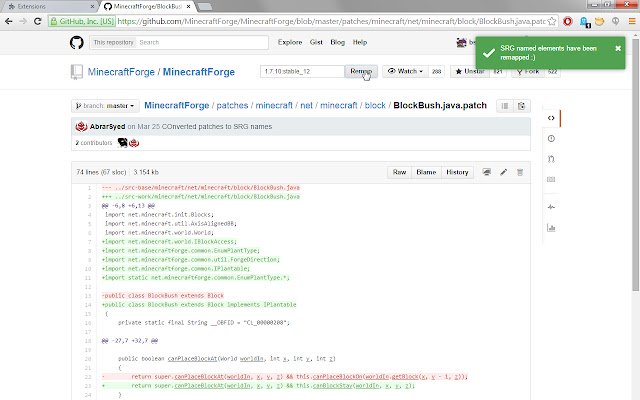Click the Unstar button
Screen dimensions: 640x400
click(470, 71)
